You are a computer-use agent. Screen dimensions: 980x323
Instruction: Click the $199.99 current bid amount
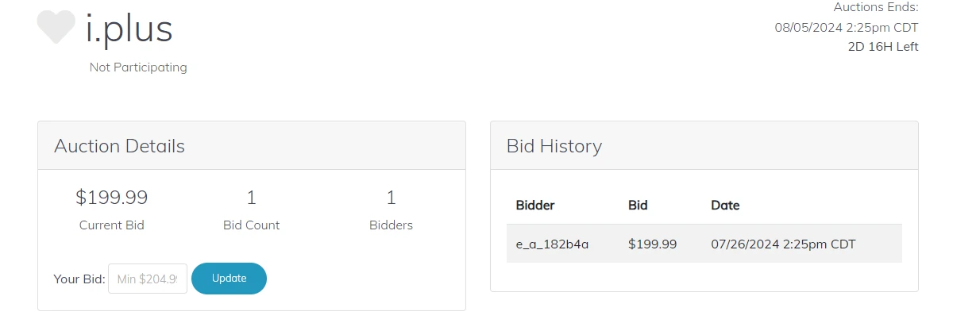click(112, 198)
